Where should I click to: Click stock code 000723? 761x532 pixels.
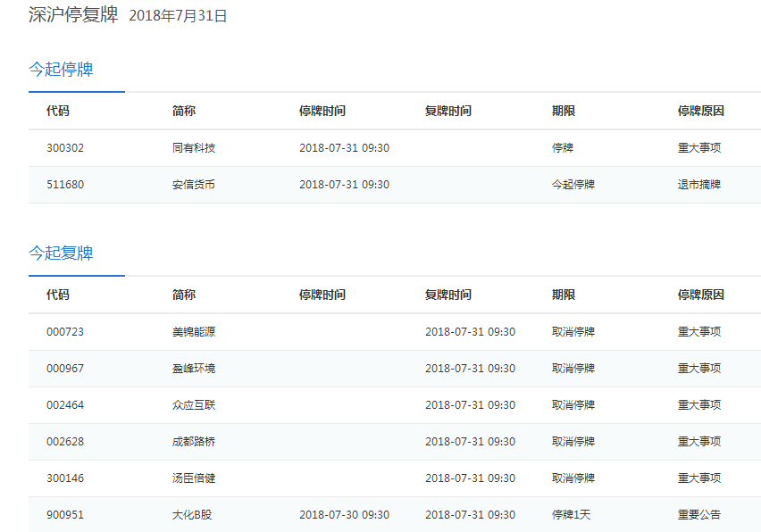pyautogui.click(x=65, y=332)
